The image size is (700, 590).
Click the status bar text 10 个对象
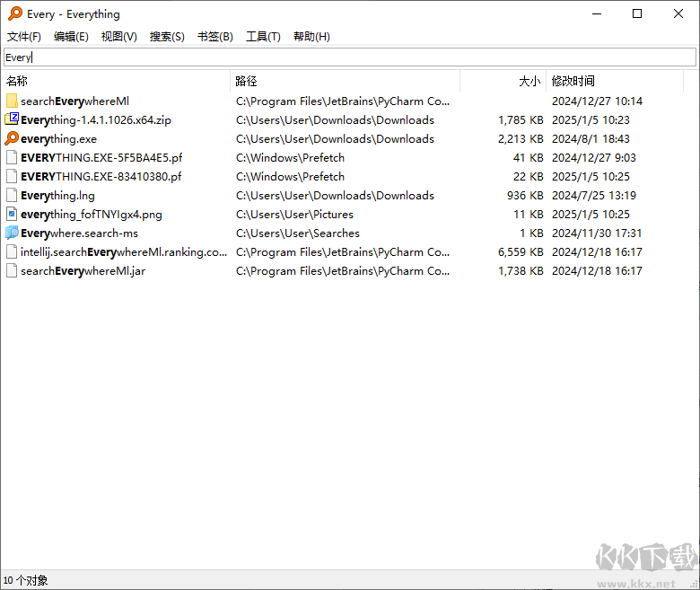coord(25,580)
